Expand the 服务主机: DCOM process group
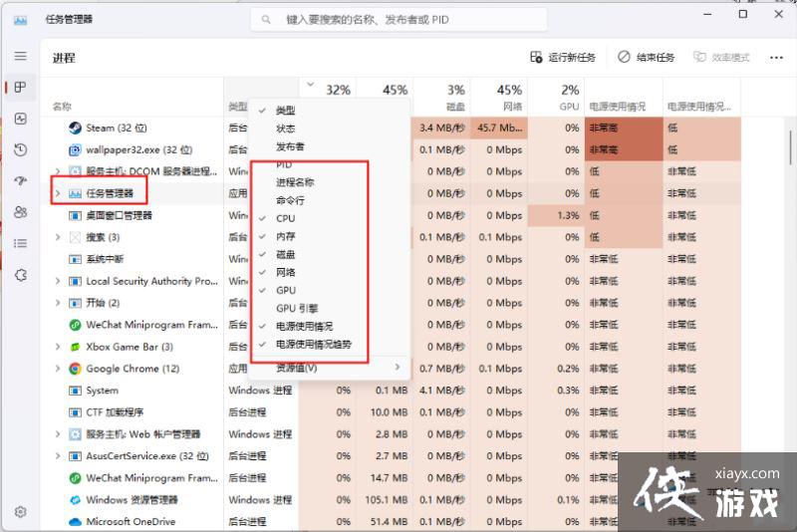Image resolution: width=797 pixels, height=532 pixels. tap(58, 171)
